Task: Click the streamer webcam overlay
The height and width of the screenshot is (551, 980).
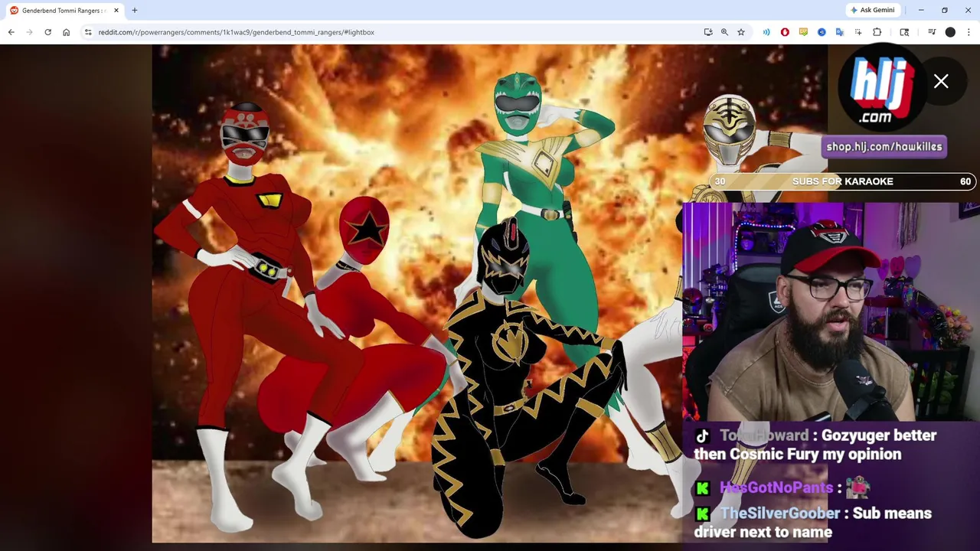Action: [831, 312]
